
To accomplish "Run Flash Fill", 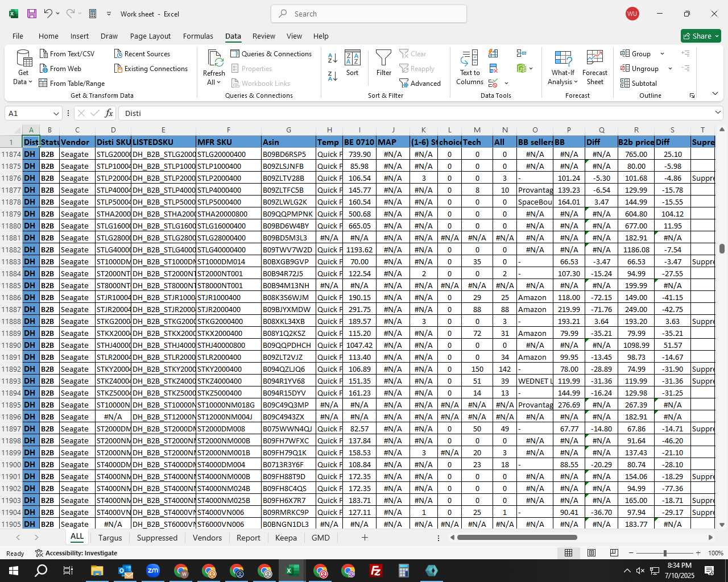I will click(x=493, y=53).
